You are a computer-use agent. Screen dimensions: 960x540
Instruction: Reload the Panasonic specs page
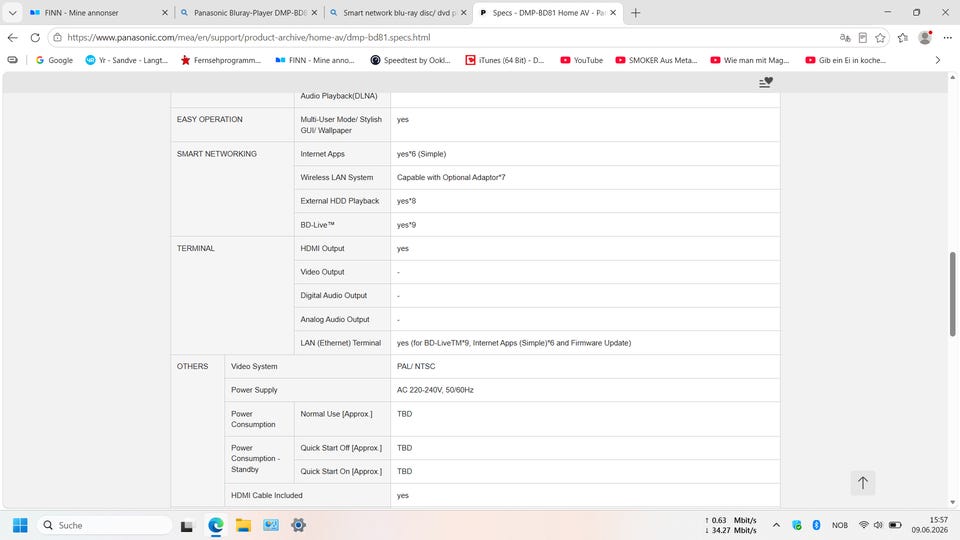35,37
